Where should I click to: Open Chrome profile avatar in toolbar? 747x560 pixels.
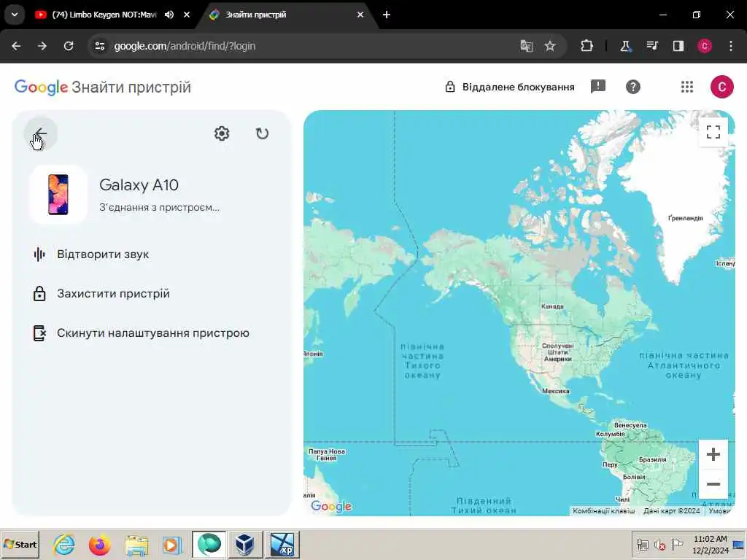[x=705, y=46]
